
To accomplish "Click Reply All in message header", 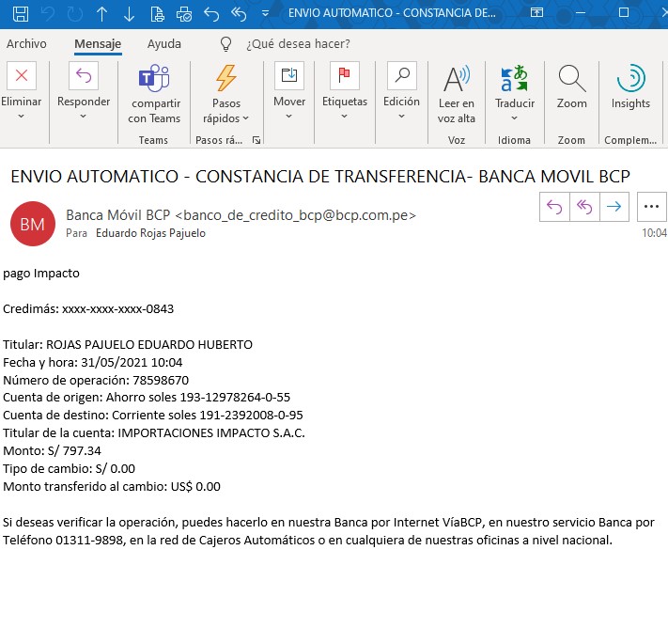I will pyautogui.click(x=584, y=206).
